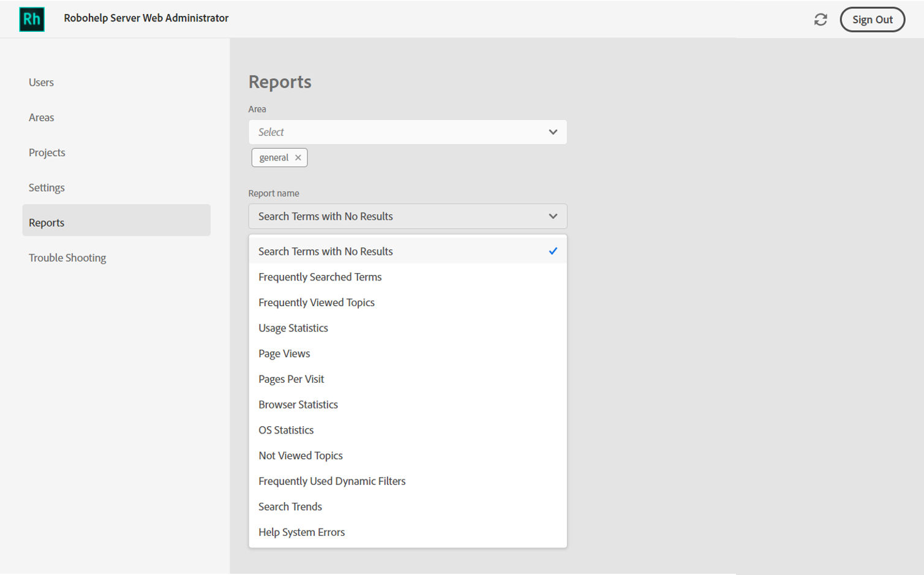924x575 pixels.
Task: Select Frequently Used Dynamic Filters report
Action: [x=408, y=481]
